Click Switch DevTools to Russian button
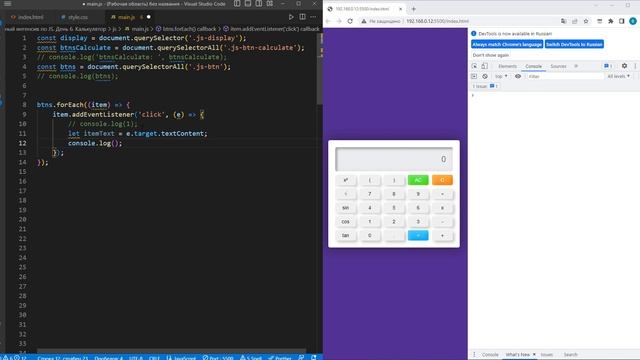Screen dimensions: 640x360 coord(574,44)
